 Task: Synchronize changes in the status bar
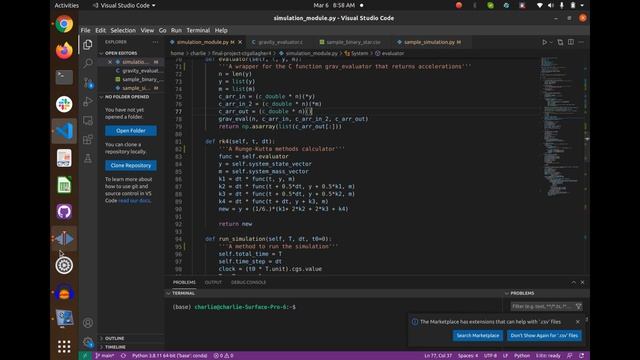(123, 356)
